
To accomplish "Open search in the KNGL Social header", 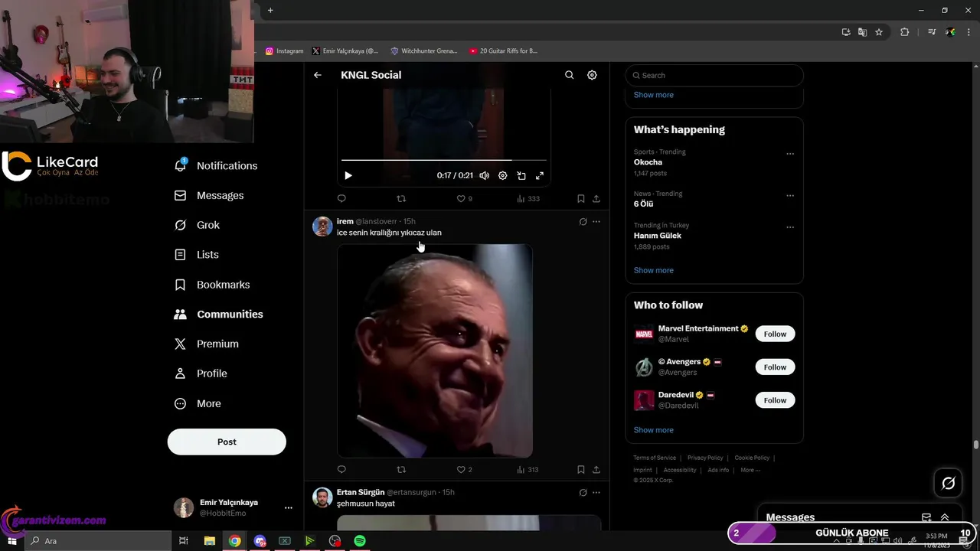I will (x=569, y=75).
